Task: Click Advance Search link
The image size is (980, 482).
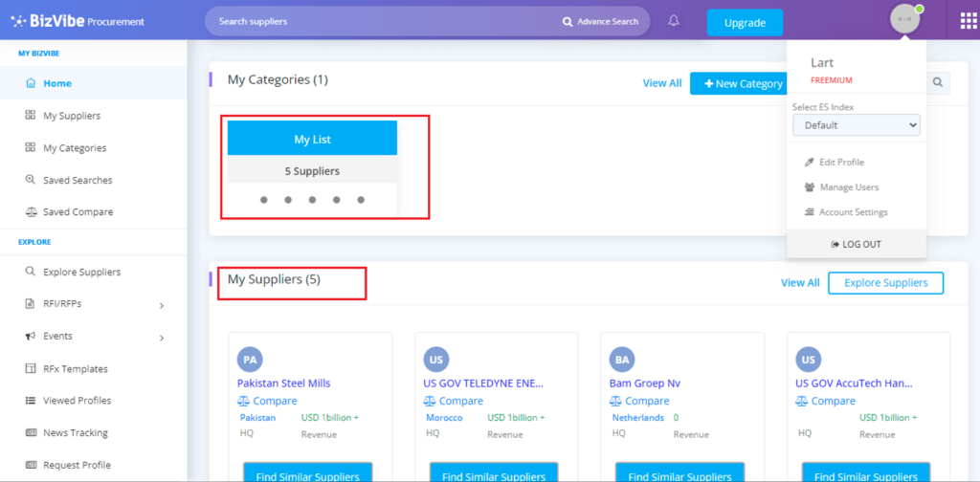Action: click(x=608, y=22)
